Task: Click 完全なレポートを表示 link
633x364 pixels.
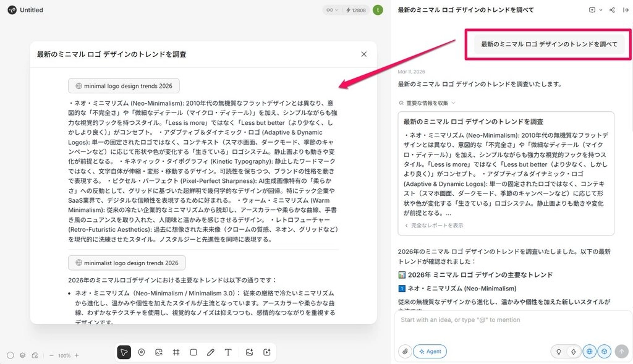Action: click(x=433, y=226)
